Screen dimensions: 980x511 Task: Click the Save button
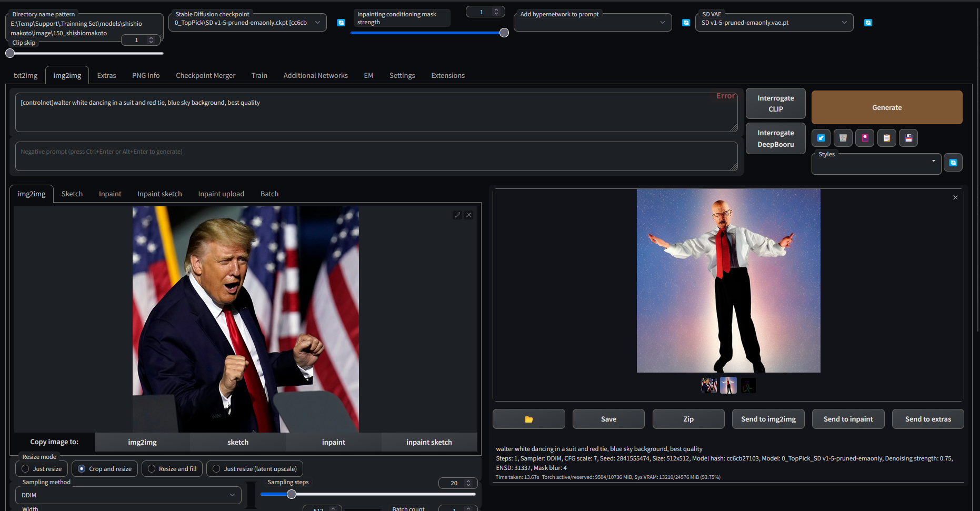(x=608, y=419)
